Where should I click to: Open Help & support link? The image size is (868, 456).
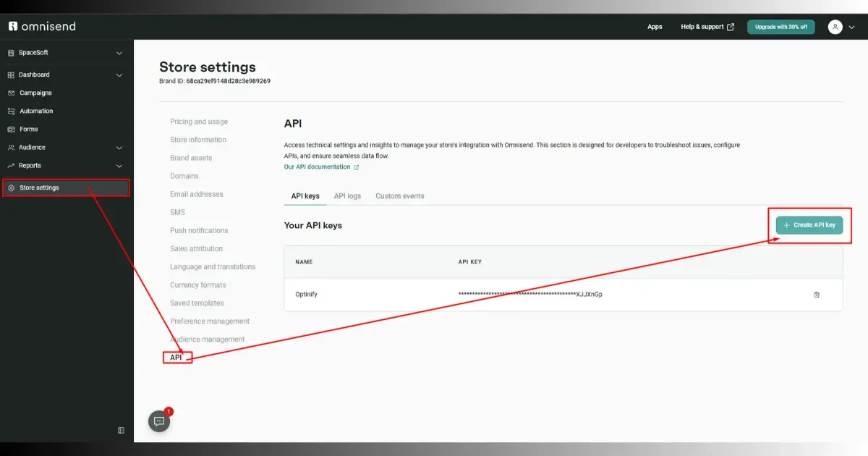click(707, 27)
